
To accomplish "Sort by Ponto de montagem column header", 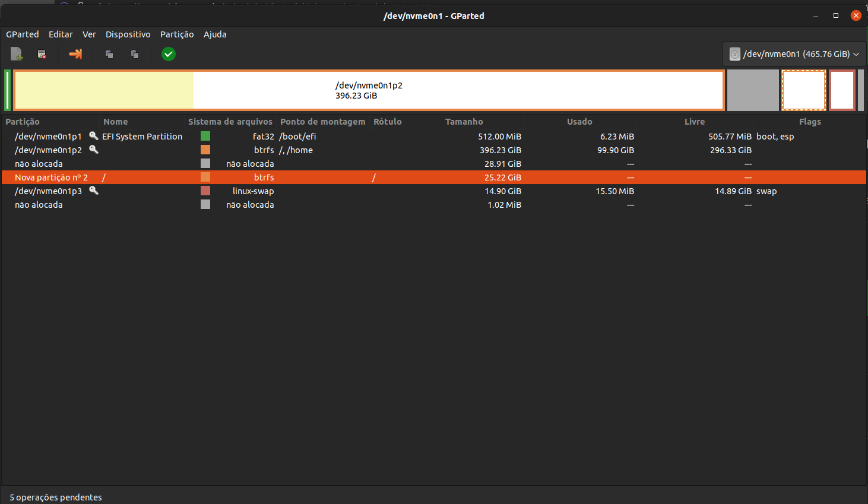I will pos(323,122).
